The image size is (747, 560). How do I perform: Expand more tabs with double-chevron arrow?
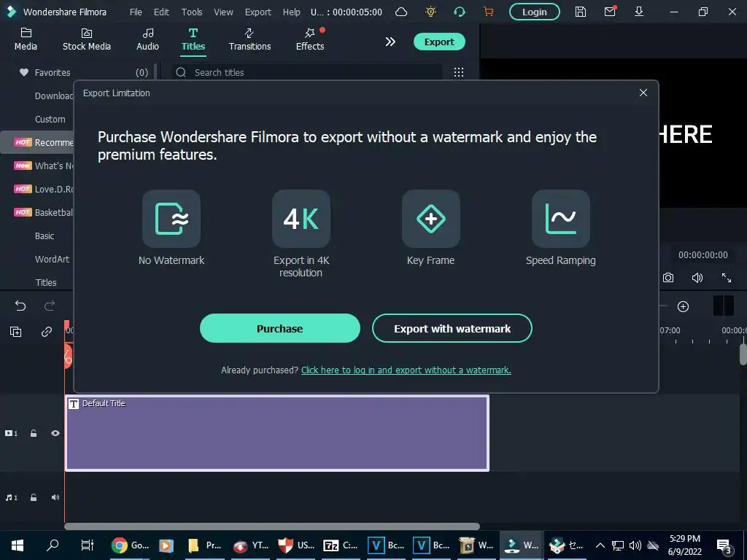[x=390, y=42]
